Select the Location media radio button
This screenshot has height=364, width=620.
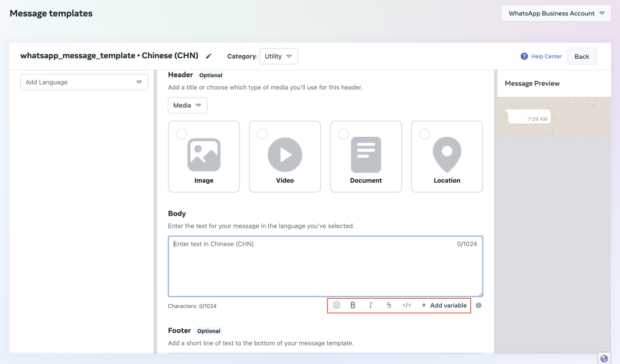pyautogui.click(x=424, y=134)
